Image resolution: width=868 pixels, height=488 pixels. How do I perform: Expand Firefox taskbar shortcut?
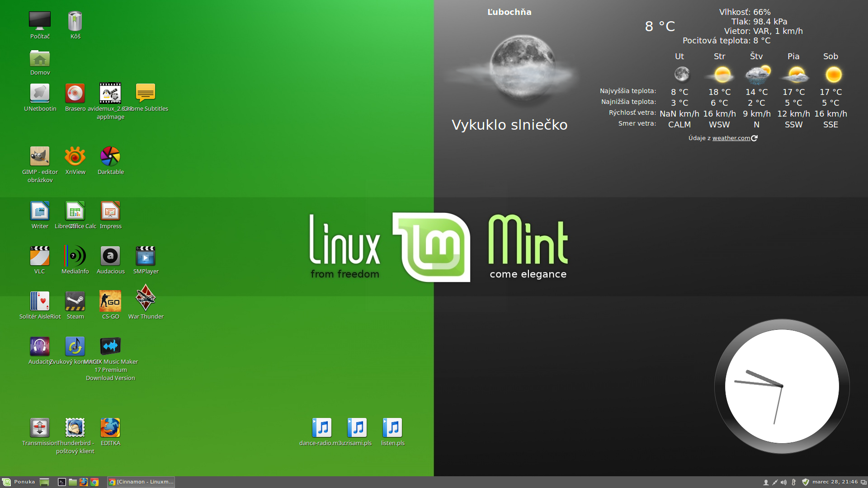click(82, 481)
